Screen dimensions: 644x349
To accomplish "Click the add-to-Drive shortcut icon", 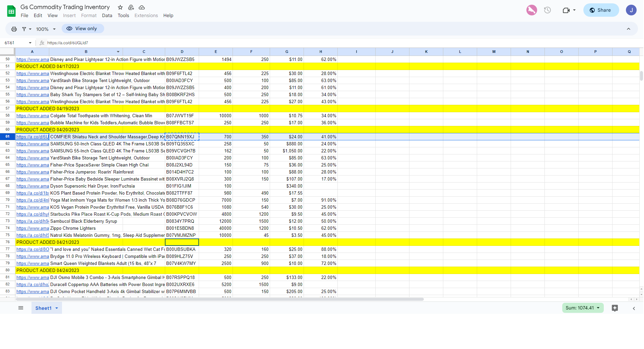I will (x=131, y=7).
